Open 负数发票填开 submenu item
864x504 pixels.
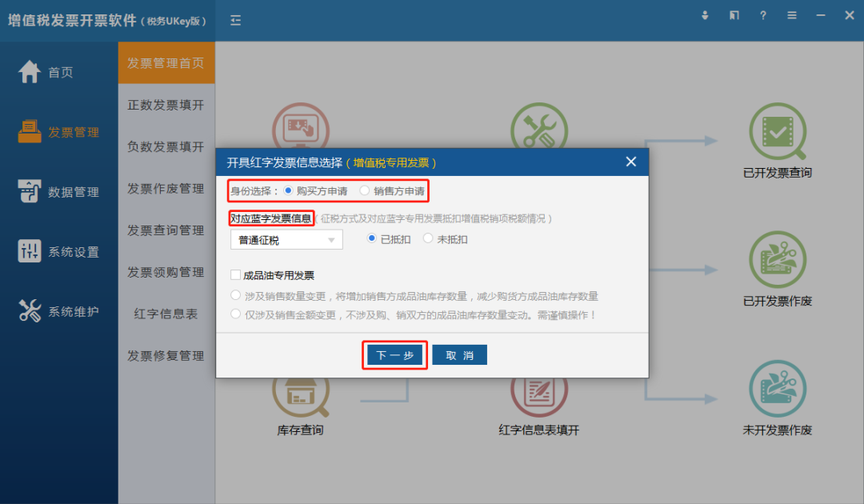pyautogui.click(x=166, y=146)
